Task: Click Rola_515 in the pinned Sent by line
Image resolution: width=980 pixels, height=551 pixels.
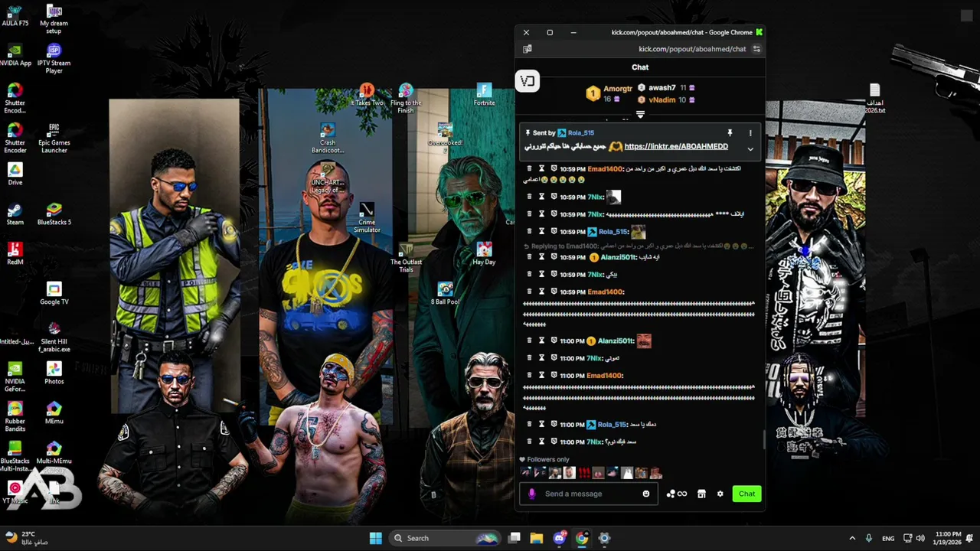Action: tap(580, 133)
